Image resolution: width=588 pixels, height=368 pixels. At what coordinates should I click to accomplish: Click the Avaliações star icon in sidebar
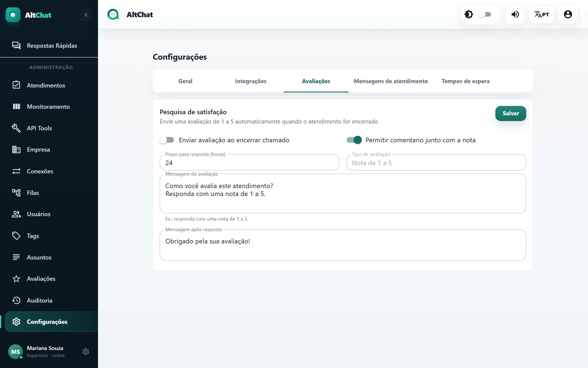click(x=16, y=279)
